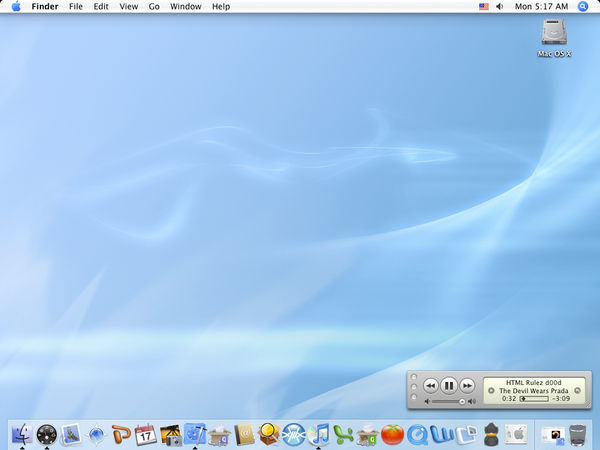Viewport: 600px width, 450px height.
Task: Launch Word blue W icon in Dock
Action: (x=441, y=435)
